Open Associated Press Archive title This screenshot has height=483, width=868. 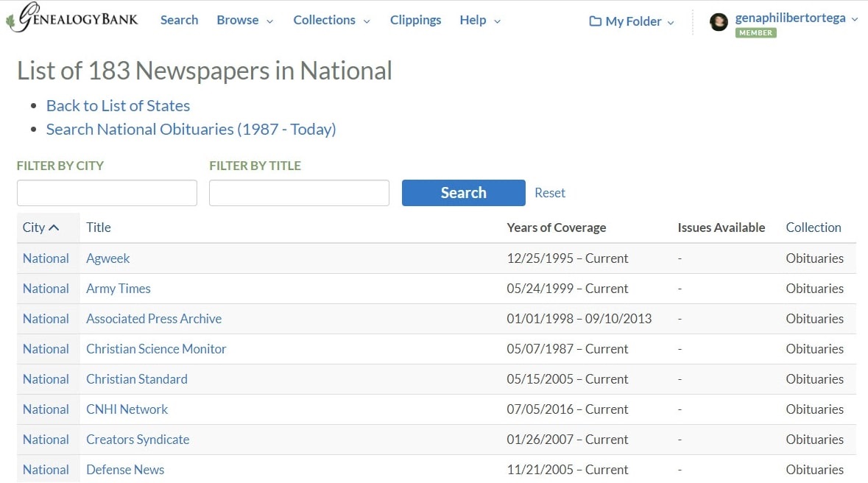(x=154, y=319)
